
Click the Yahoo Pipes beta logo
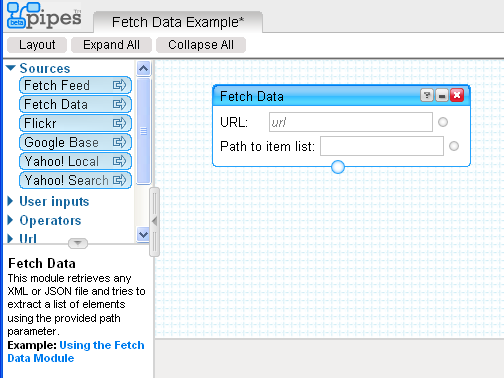coord(44,16)
